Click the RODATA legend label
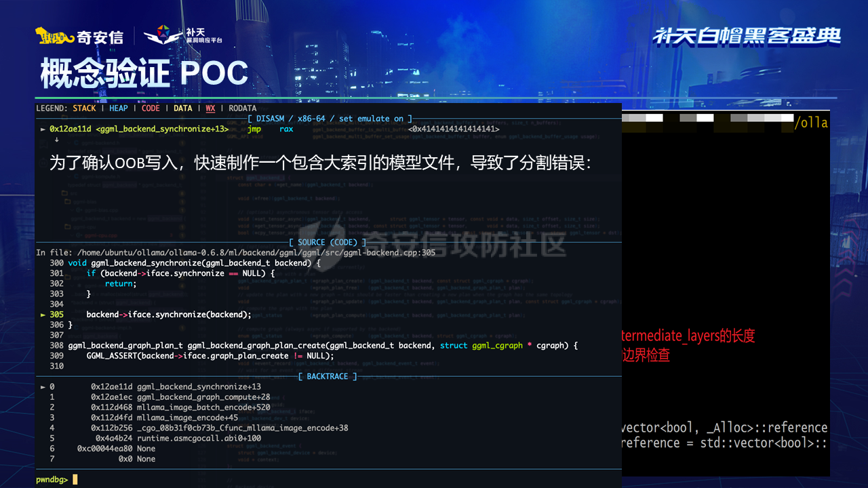The width and height of the screenshot is (868, 488). (243, 108)
